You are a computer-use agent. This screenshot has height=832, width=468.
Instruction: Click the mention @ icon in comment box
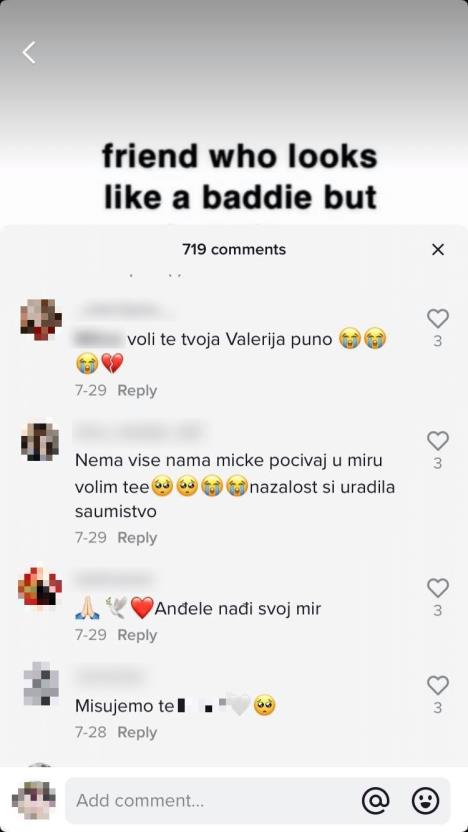pos(376,800)
